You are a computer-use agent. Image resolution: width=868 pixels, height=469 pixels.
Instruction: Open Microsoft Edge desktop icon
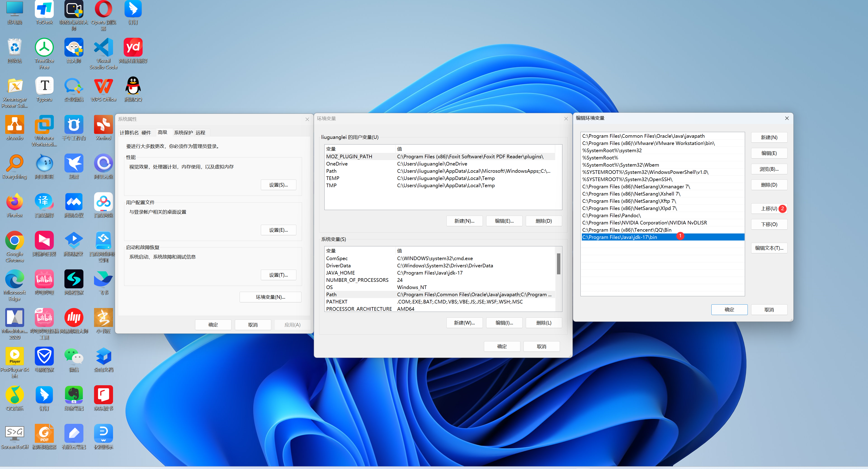click(x=14, y=285)
